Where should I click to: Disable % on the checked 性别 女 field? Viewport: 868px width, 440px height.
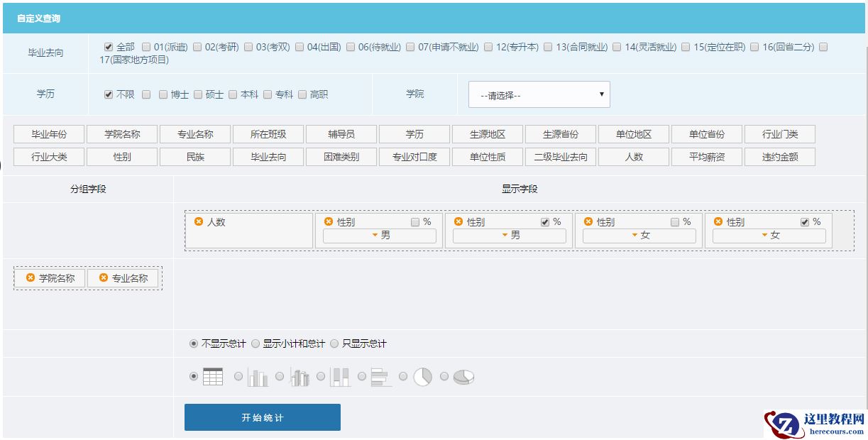[x=805, y=222]
